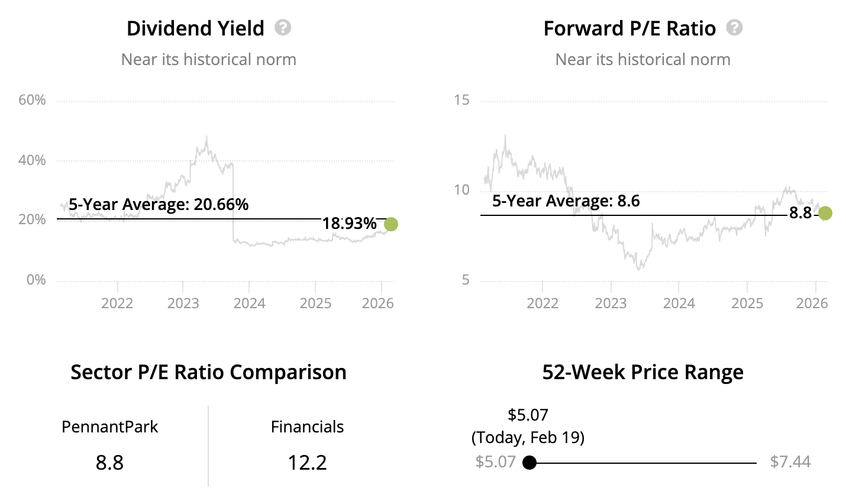Screen dimensions: 846x504
Task: Click the Sector P/E Ratio Comparison heading
Action: (208, 372)
